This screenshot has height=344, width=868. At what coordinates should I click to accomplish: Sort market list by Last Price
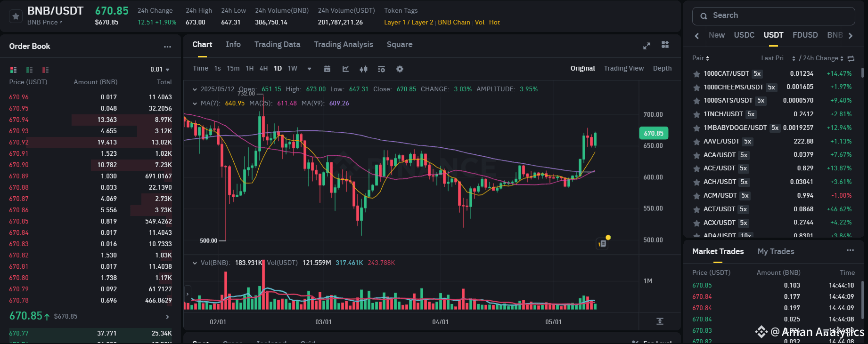click(778, 58)
